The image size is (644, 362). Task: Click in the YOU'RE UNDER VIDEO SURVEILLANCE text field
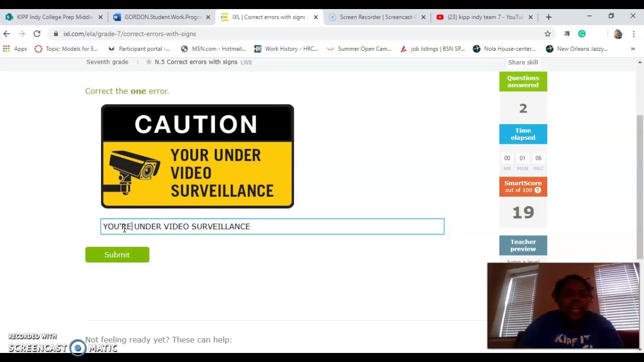click(272, 226)
